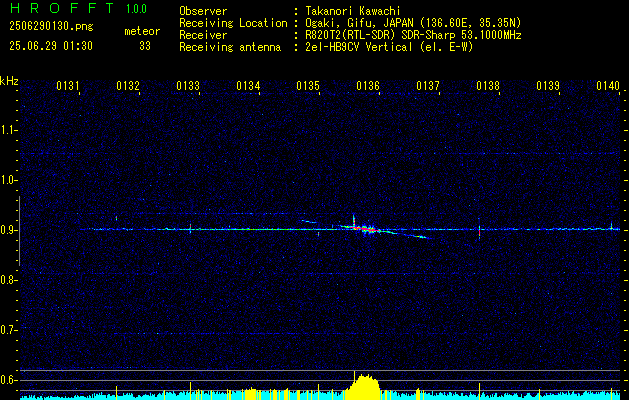Select the filename 2506290130.png

pyautogui.click(x=51, y=27)
